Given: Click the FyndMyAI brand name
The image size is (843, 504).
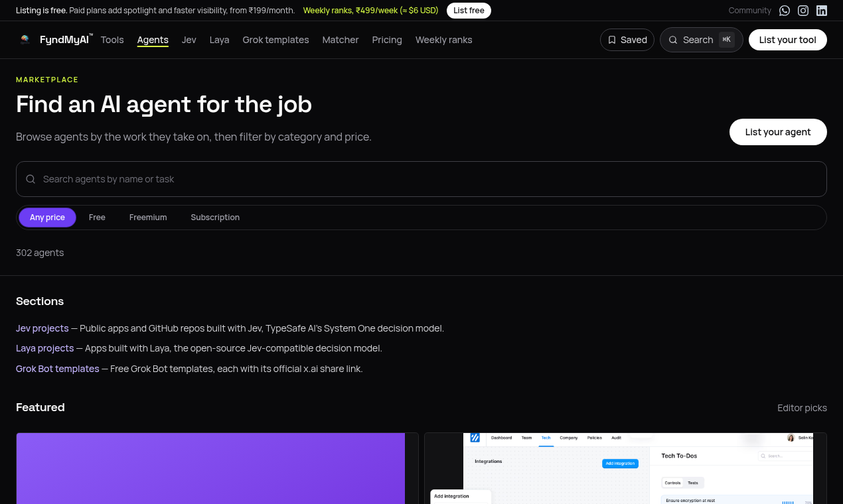Looking at the screenshot, I should (64, 40).
